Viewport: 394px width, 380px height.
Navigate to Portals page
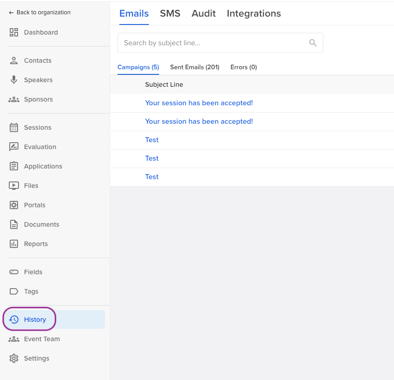coord(35,205)
